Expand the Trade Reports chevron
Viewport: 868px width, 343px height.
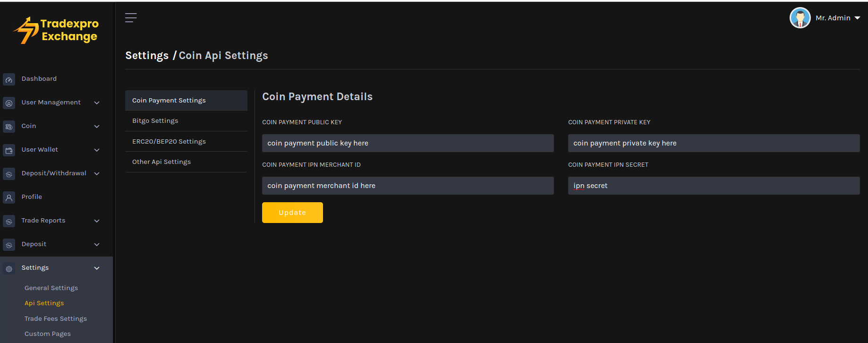97,221
